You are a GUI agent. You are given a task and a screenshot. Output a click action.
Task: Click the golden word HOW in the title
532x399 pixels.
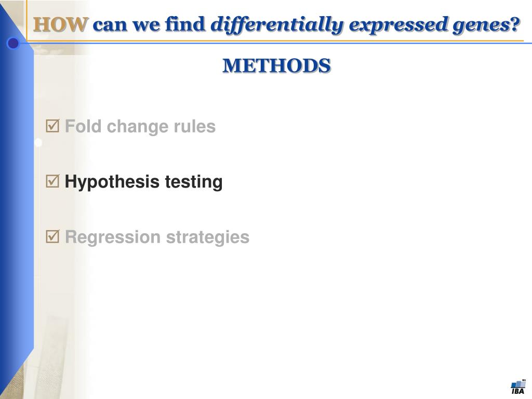[61, 25]
